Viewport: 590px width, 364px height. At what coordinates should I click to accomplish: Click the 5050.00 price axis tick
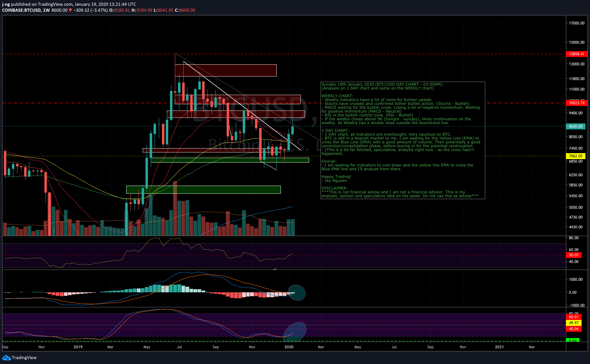(575, 207)
